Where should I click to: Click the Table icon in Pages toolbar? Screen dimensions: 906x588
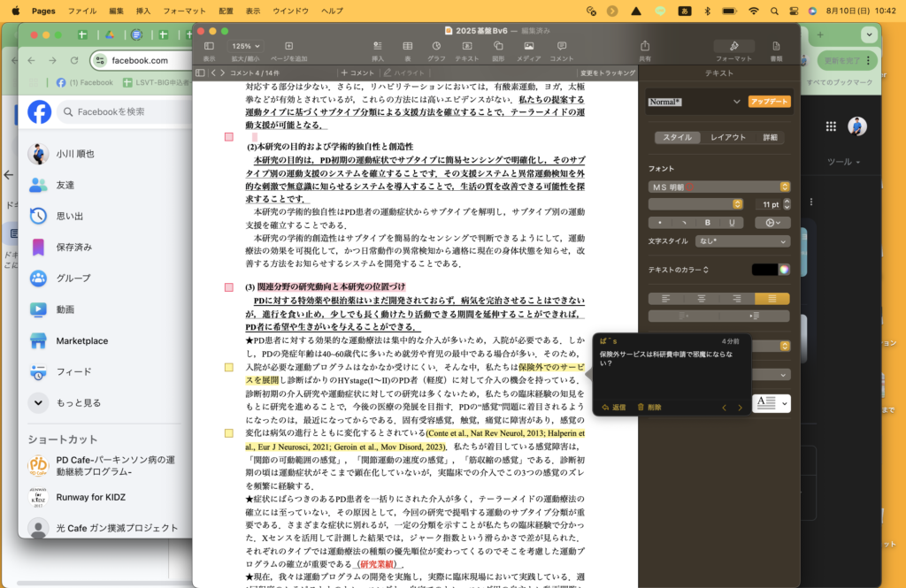(407, 46)
